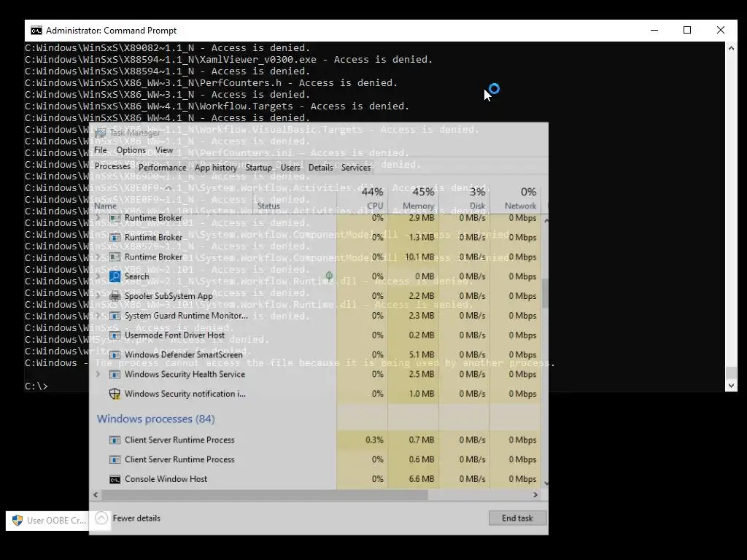Sort processes by the Network column header
Image resolution: width=747 pixels, height=560 pixels.
pyautogui.click(x=516, y=198)
